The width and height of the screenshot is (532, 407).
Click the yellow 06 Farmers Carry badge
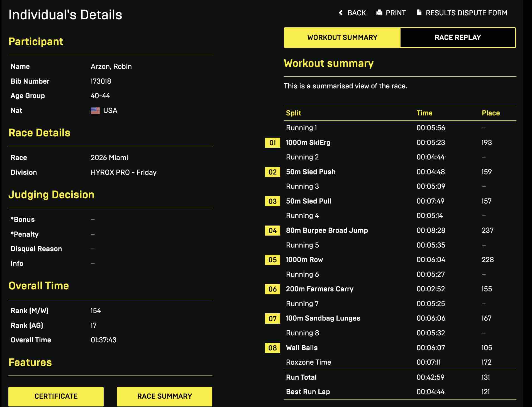click(x=272, y=289)
